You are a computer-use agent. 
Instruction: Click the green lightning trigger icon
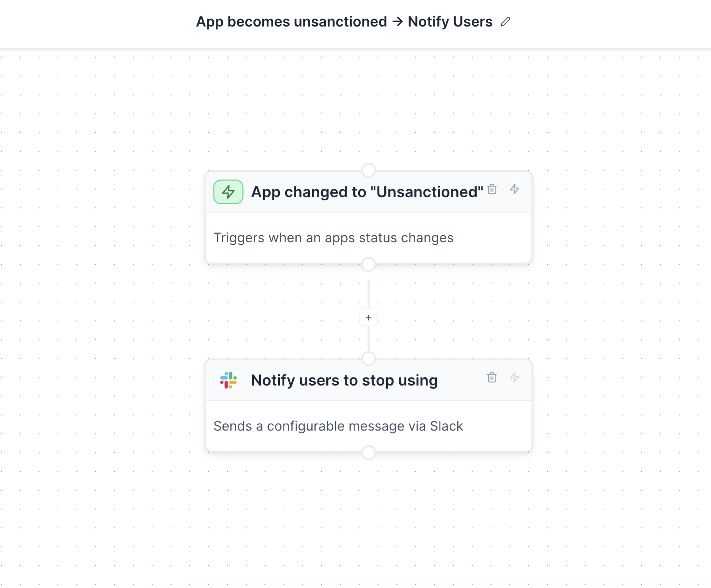(x=228, y=192)
